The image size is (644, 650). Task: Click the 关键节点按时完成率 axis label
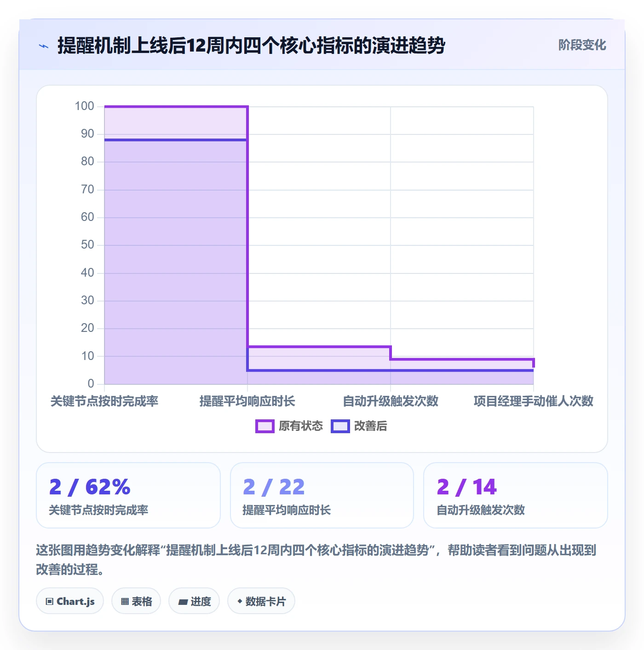104,401
